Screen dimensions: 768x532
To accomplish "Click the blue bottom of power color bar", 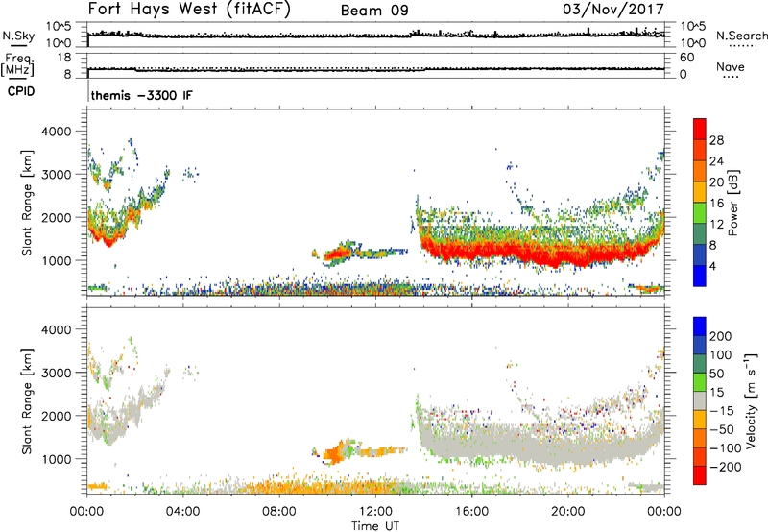I will pyautogui.click(x=700, y=276).
